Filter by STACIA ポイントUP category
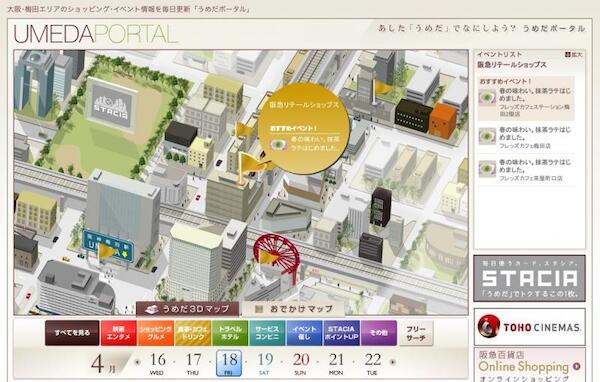The width and height of the screenshot is (600, 382). [x=341, y=333]
